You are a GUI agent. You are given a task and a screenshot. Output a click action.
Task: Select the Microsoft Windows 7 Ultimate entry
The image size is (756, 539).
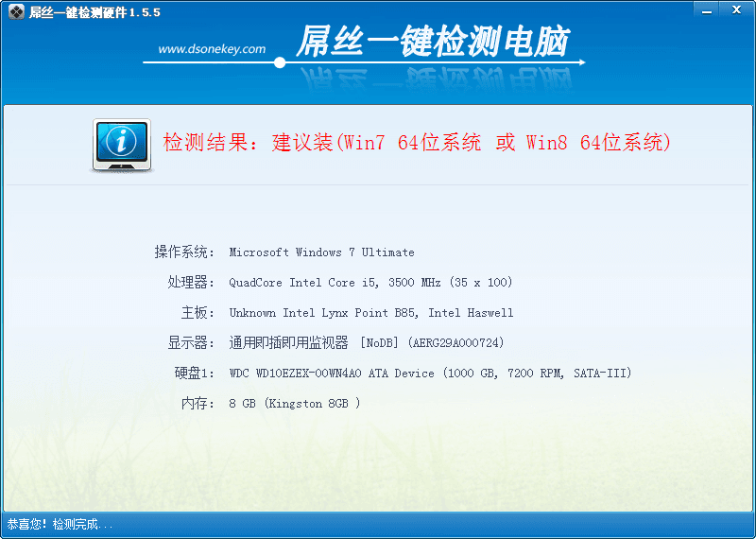pos(321,252)
